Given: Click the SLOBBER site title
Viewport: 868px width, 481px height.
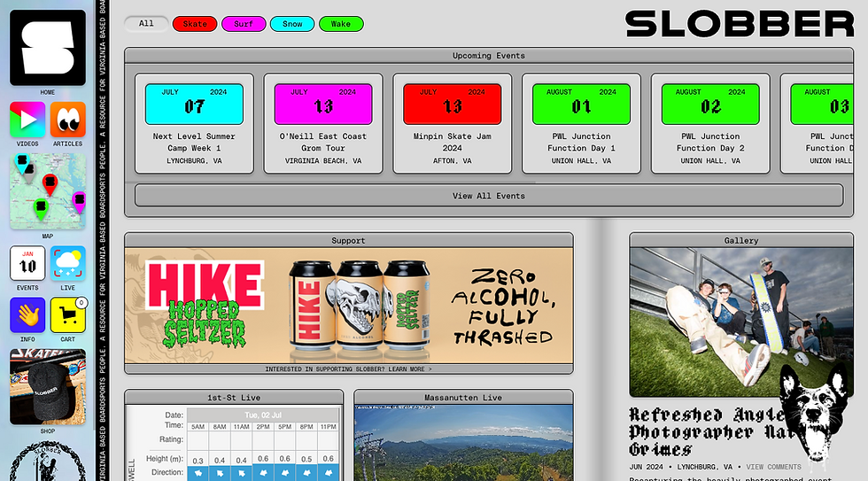Looking at the screenshot, I should tap(740, 24).
